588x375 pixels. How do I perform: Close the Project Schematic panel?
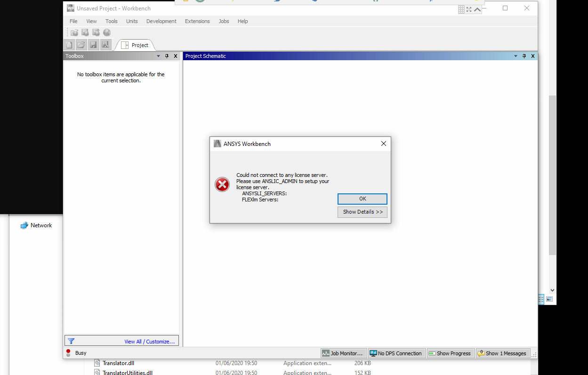[533, 56]
